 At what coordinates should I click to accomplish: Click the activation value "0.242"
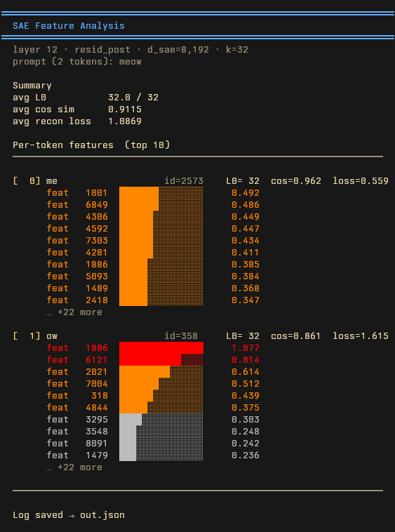click(246, 444)
